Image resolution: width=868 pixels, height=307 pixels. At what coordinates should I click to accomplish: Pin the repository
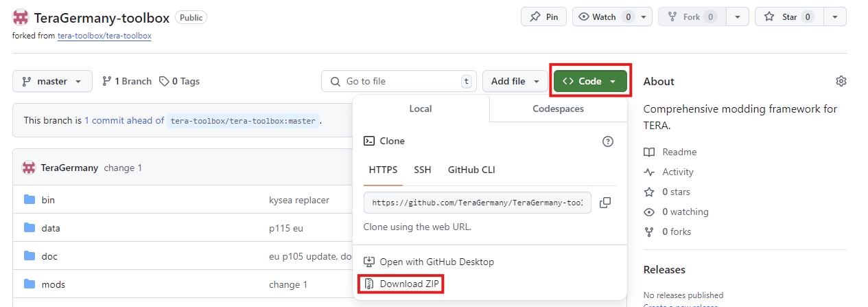point(544,17)
